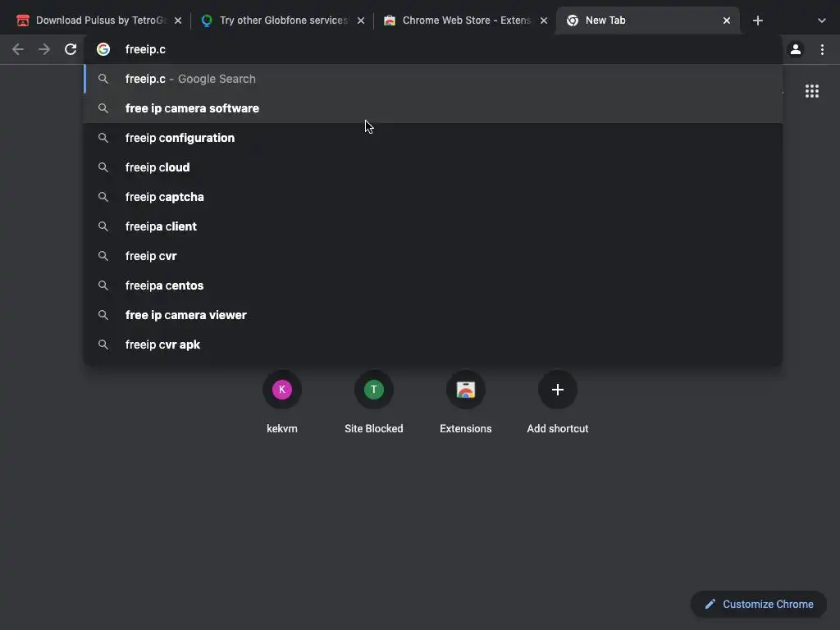Choose 'freeip cvr apk' suggestion
This screenshot has height=630, width=840.
coord(433,345)
